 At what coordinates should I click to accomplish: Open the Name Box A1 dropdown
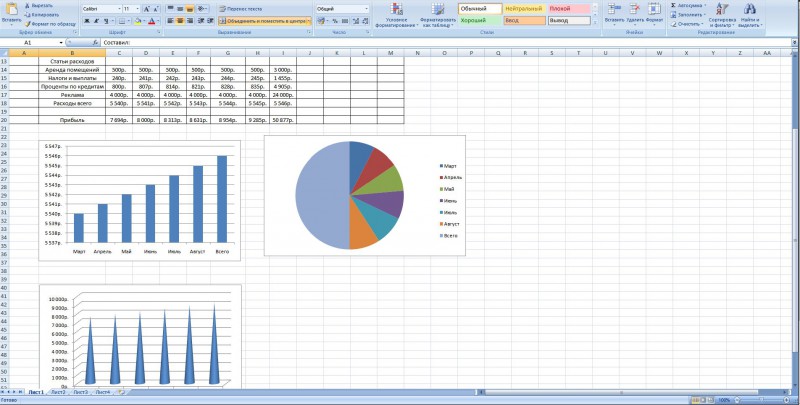(x=61, y=43)
